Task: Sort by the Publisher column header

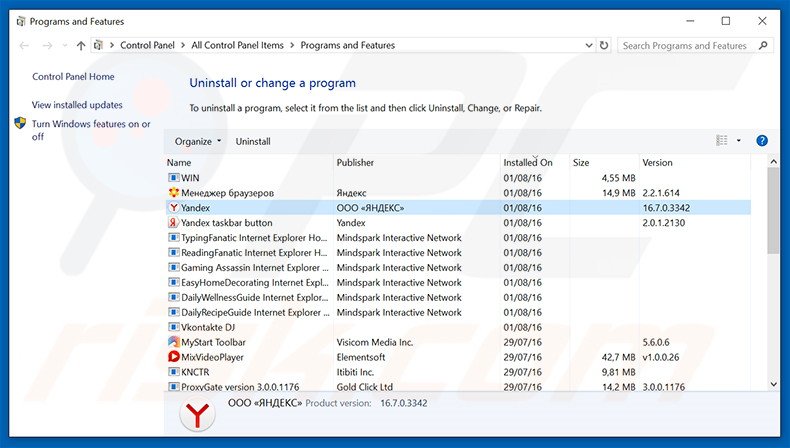Action: [417, 162]
